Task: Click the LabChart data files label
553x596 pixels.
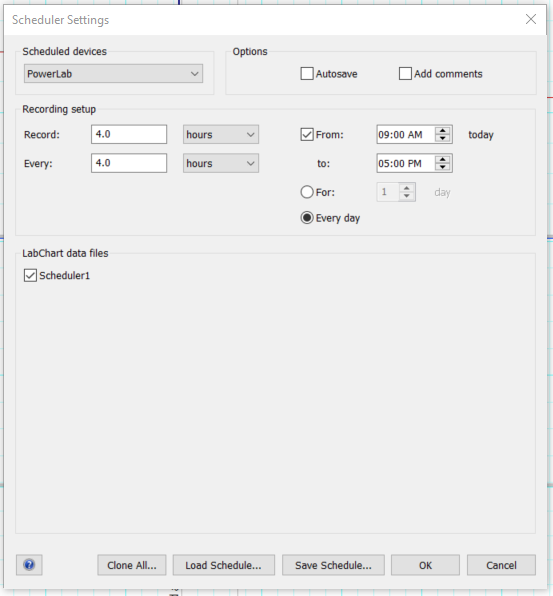Action: 65,253
